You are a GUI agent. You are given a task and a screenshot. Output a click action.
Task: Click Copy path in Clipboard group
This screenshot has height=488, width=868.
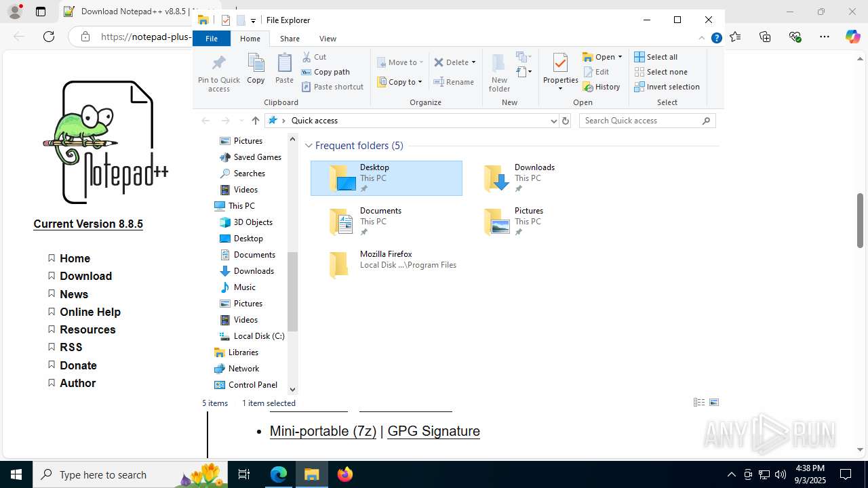[325, 72]
